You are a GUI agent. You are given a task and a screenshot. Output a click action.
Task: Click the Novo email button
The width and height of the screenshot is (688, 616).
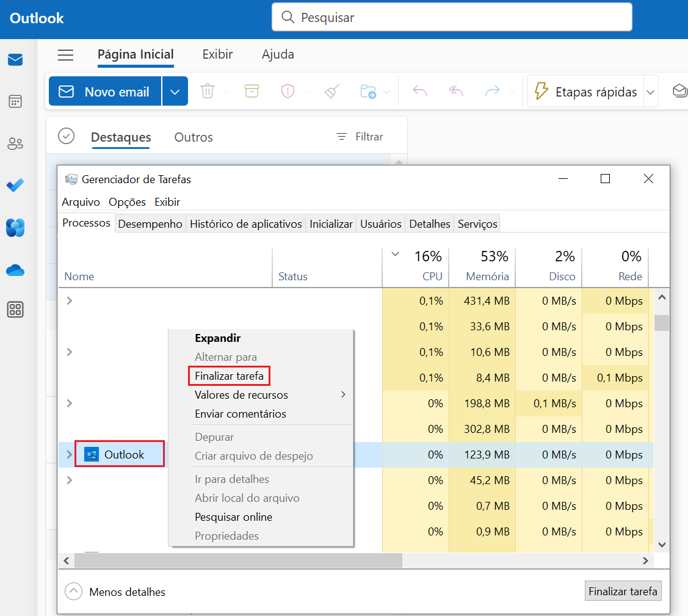coord(105,91)
